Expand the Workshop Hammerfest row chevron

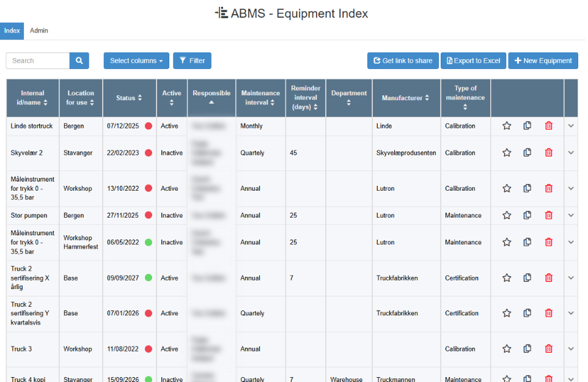tap(571, 242)
